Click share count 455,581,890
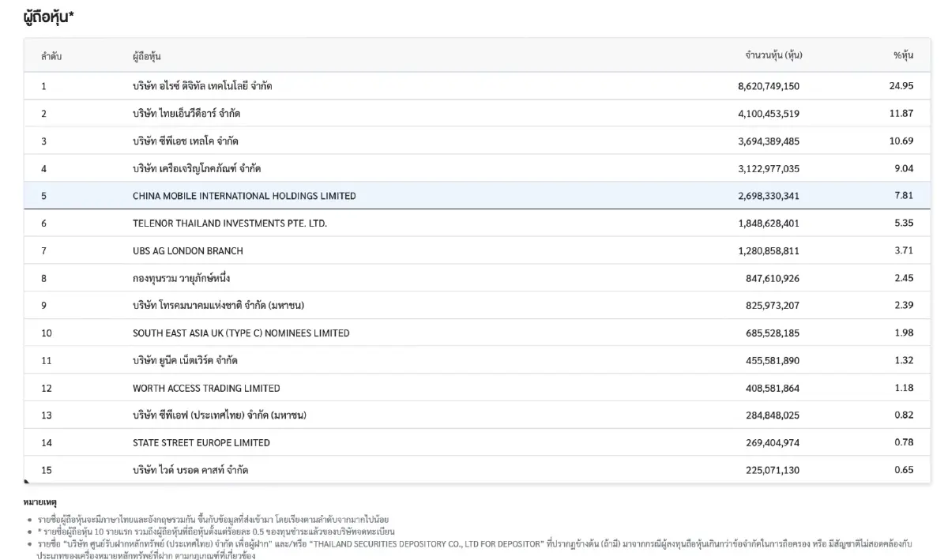Screen dimensions: 948x560 click(773, 361)
